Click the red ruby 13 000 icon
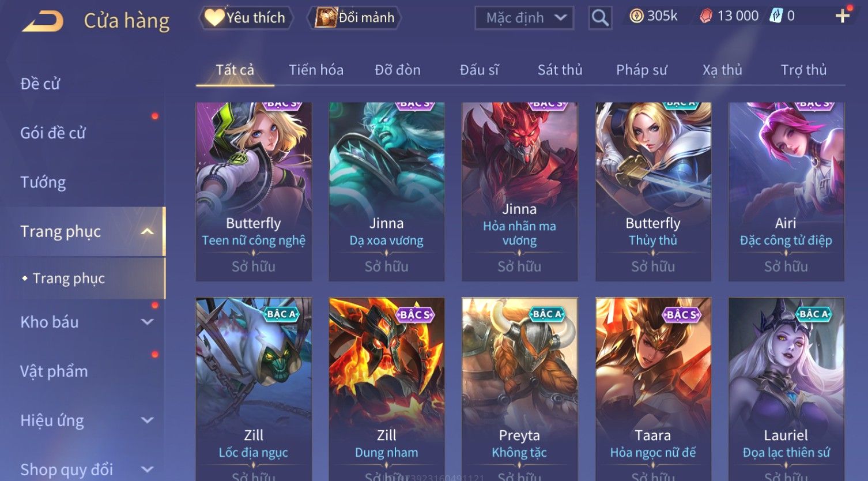 (706, 16)
